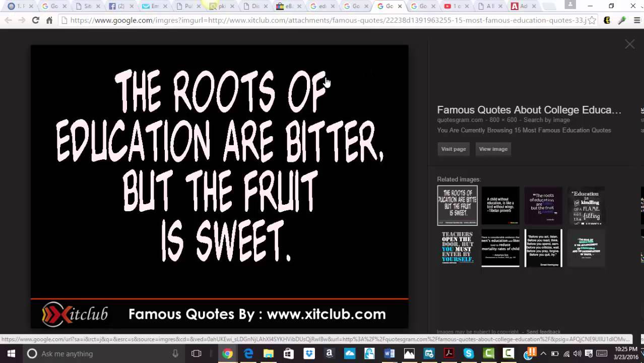Viewport: 644px width, 363px height.
Task: Click the Visit page button
Action: [454, 149]
